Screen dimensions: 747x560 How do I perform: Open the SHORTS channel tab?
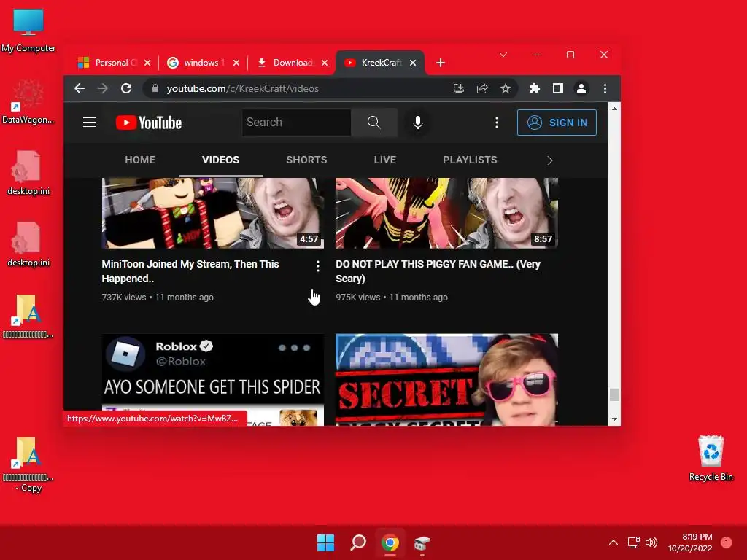point(306,160)
